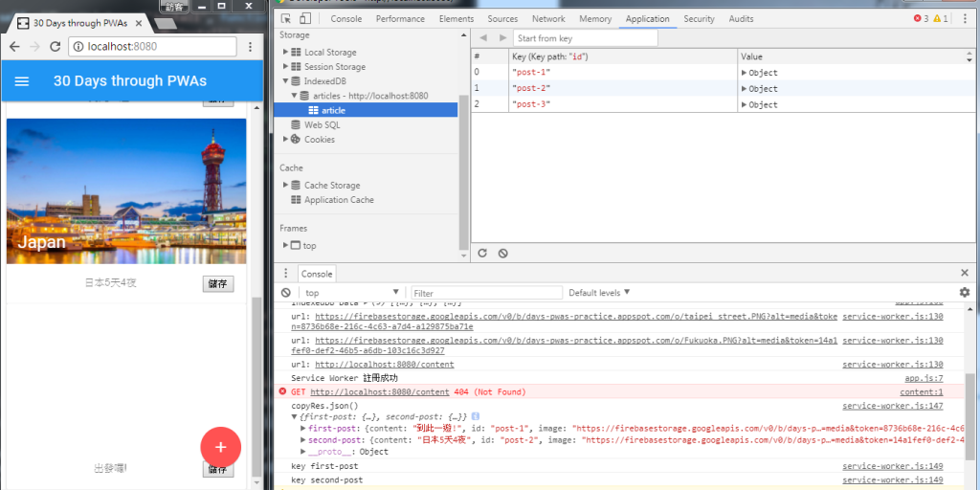Expand the top frame node
This screenshot has width=980, height=490.
[285, 246]
